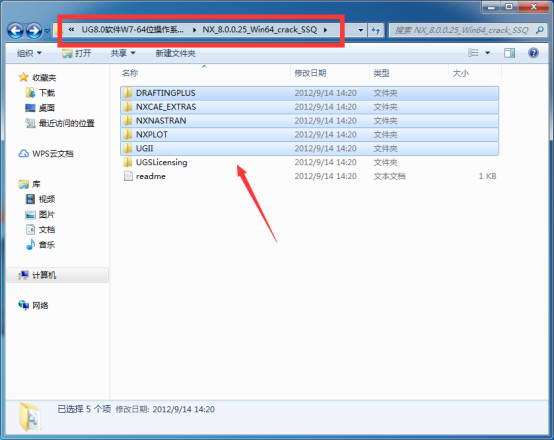Screen dimensions: 554x440
Task: Open the 组织 dropdown menu
Action: coord(29,53)
